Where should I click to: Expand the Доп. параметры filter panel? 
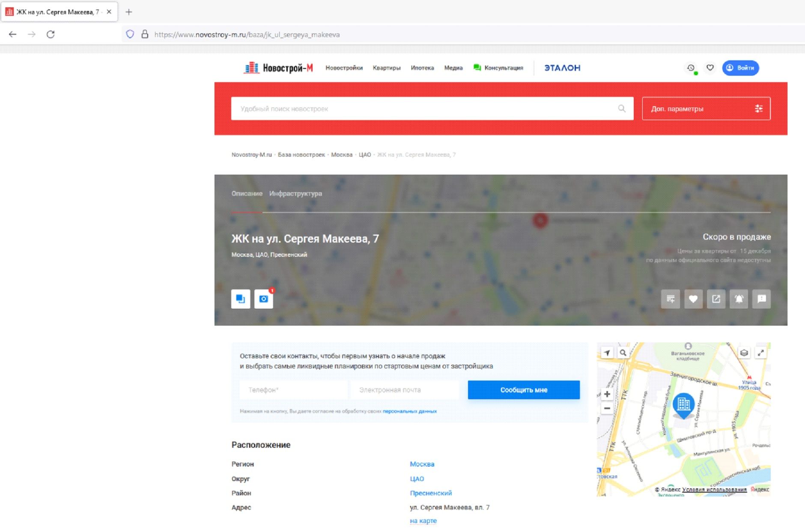[x=706, y=108]
